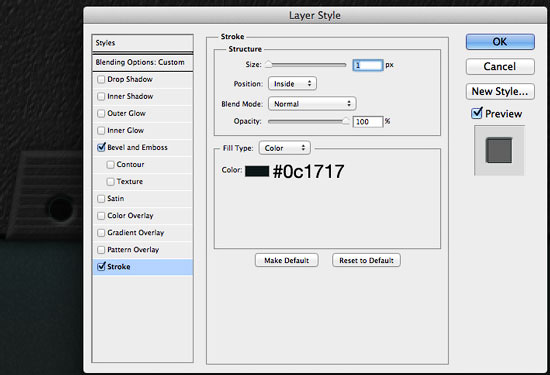Click the style preview thumbnail
This screenshot has height=375, width=550.
pos(499,150)
